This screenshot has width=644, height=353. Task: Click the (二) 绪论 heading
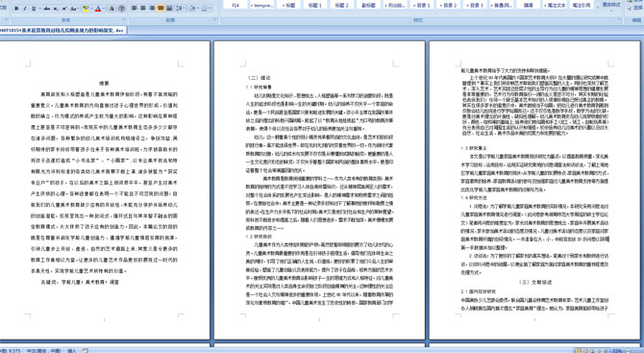(259, 77)
